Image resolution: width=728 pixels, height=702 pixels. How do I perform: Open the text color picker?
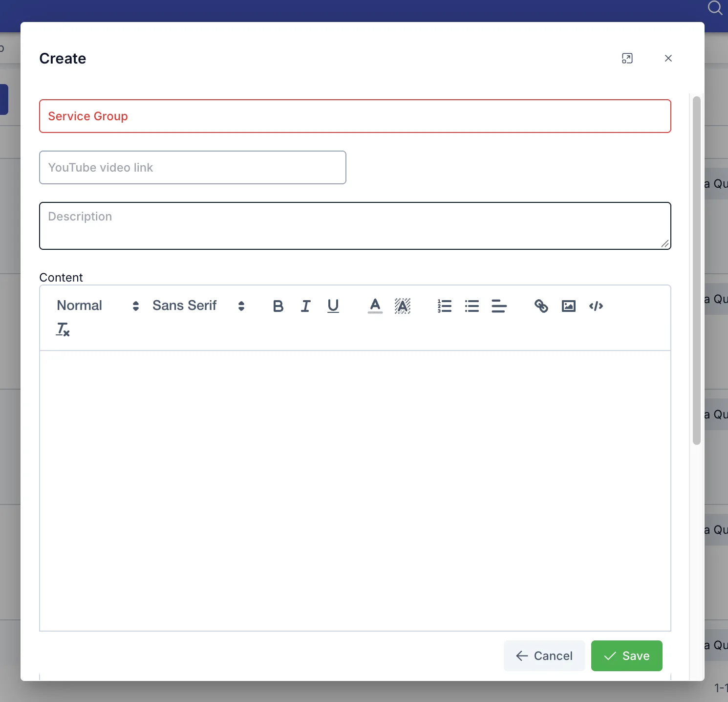pos(375,306)
